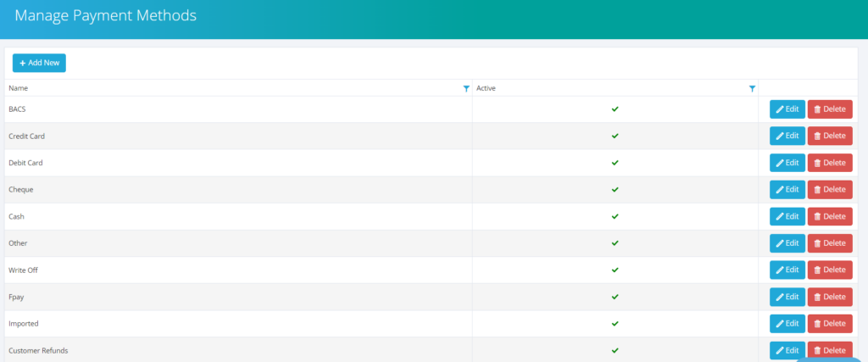Select the Debit Card name cell
868x362 pixels.
click(238, 163)
